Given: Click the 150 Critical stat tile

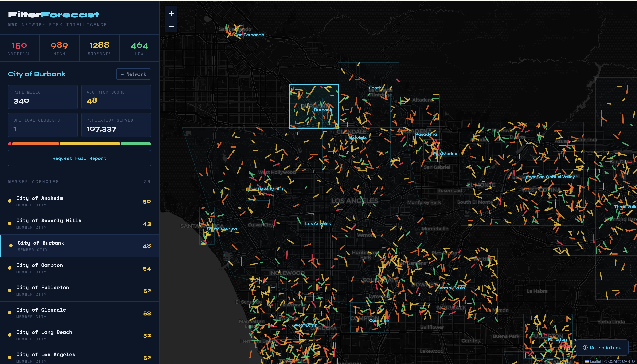Looking at the screenshot, I should pos(20,48).
